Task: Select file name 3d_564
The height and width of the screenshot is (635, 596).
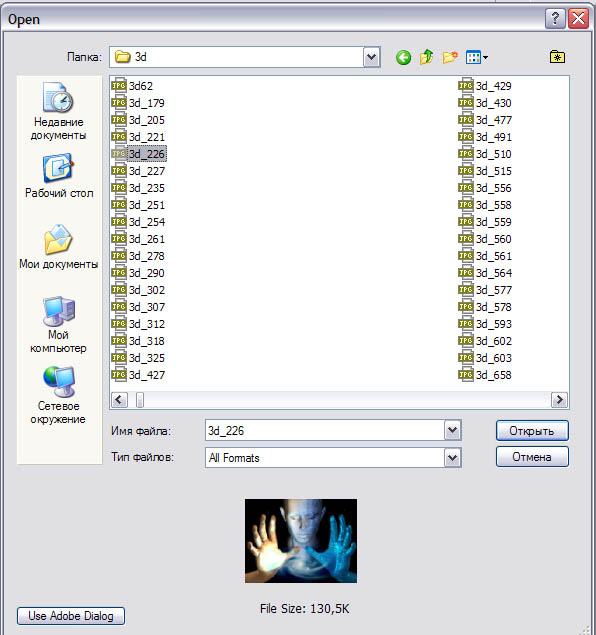Action: pyautogui.click(x=494, y=273)
